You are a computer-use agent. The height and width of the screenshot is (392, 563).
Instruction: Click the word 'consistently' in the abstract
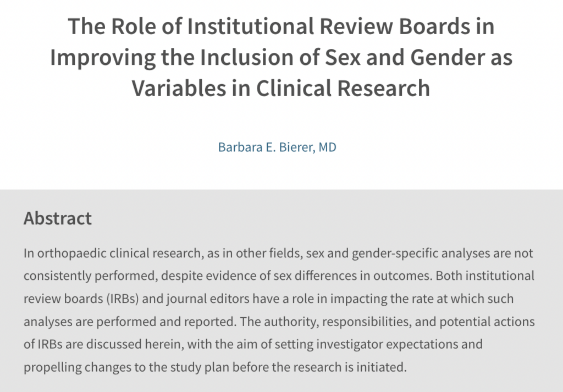tap(54, 275)
